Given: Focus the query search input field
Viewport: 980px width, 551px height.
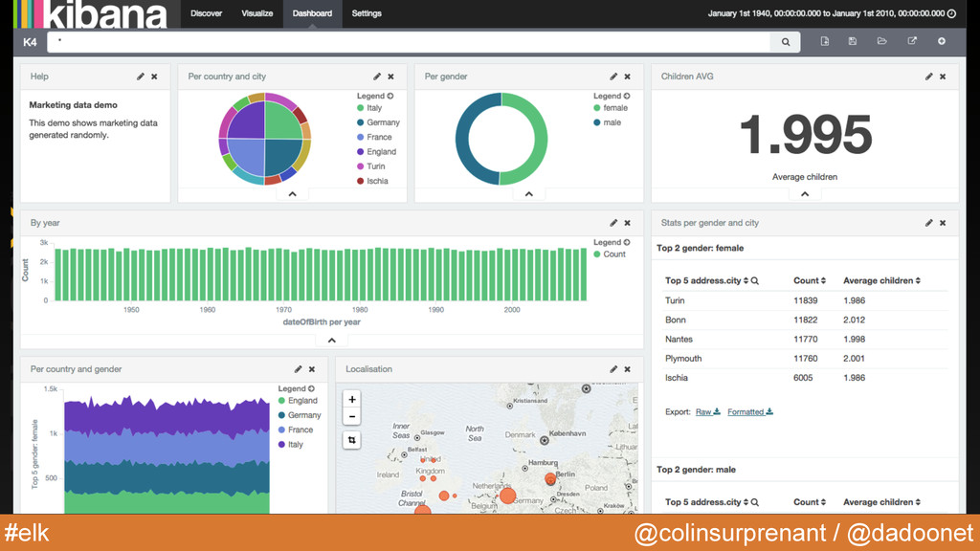Looking at the screenshot, I should pos(409,42).
